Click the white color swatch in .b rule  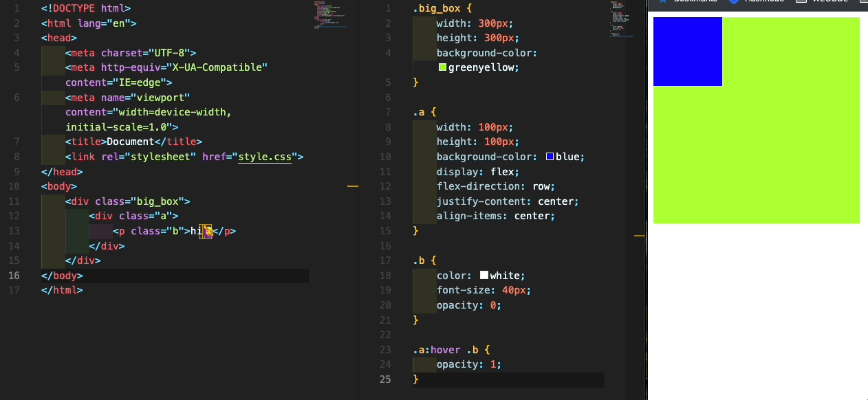tap(484, 275)
